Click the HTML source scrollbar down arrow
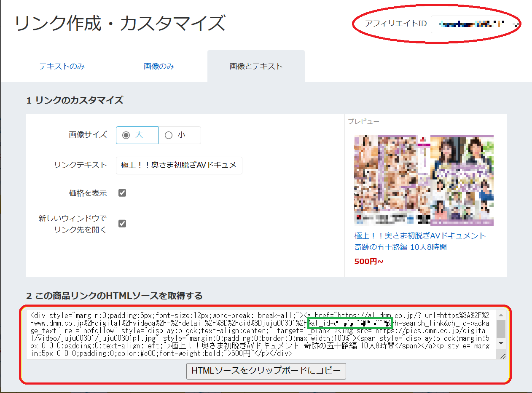This screenshot has width=532, height=393. point(500,343)
